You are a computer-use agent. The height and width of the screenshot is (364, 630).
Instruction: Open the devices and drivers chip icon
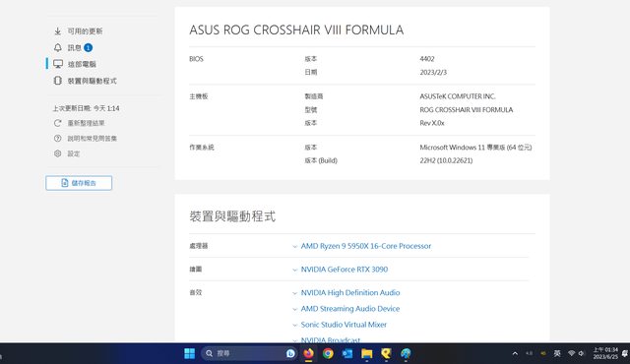(57, 81)
